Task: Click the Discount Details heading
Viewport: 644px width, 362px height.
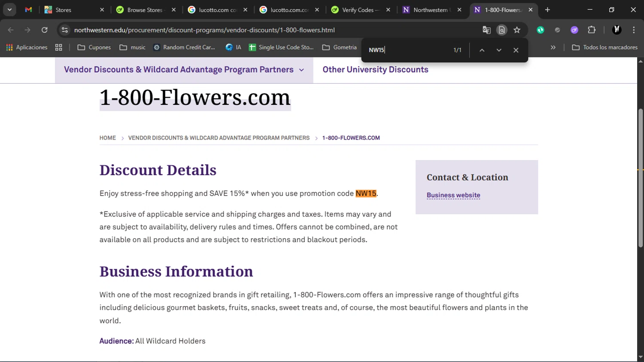Action: (158, 170)
